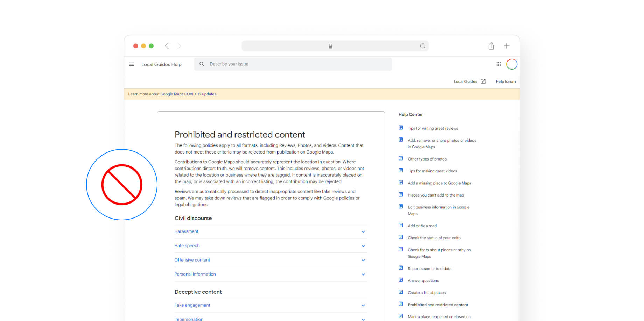Open the Impersonation policy link
The width and height of the screenshot is (644, 321).
[189, 319]
